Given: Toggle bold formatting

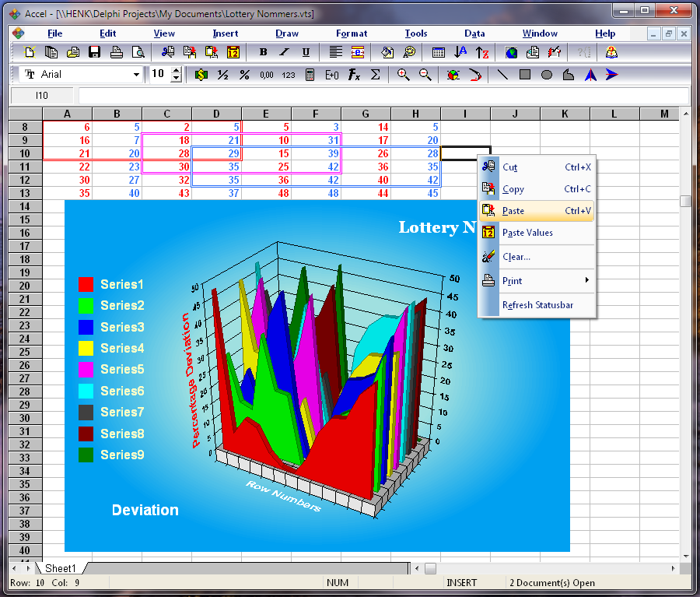Looking at the screenshot, I should (x=263, y=52).
